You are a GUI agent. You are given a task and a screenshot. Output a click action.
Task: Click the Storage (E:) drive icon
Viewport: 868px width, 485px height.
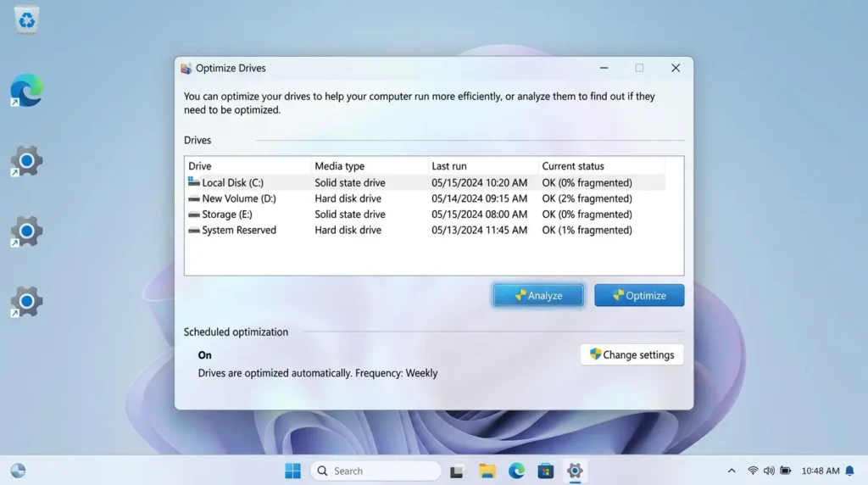coord(194,215)
